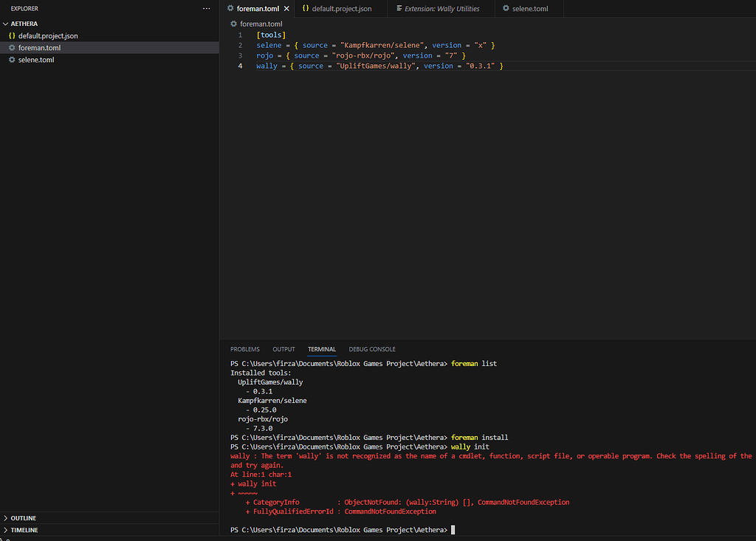Click the gear icon beside selene.toml in Explorer
756x541 pixels.
[12, 60]
